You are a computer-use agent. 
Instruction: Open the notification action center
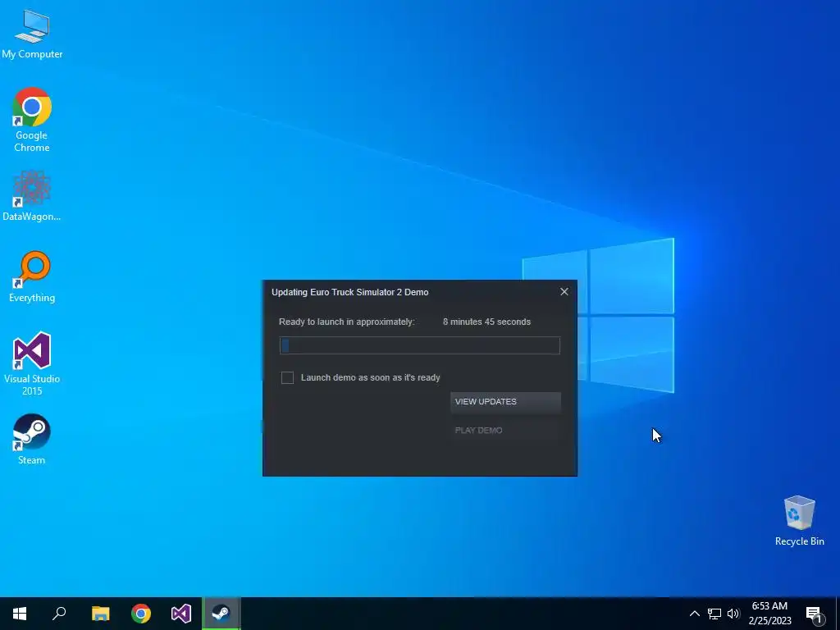814,614
